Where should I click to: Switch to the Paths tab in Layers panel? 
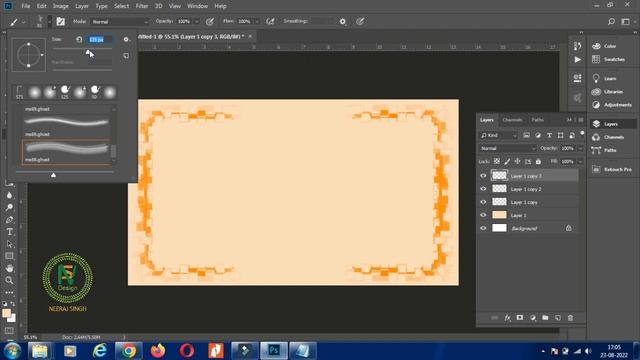[538, 120]
